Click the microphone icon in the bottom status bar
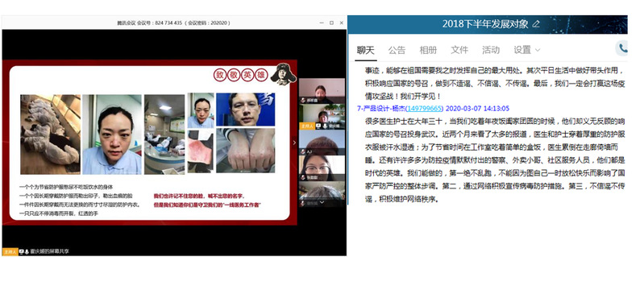644x294 pixels. tap(27, 251)
